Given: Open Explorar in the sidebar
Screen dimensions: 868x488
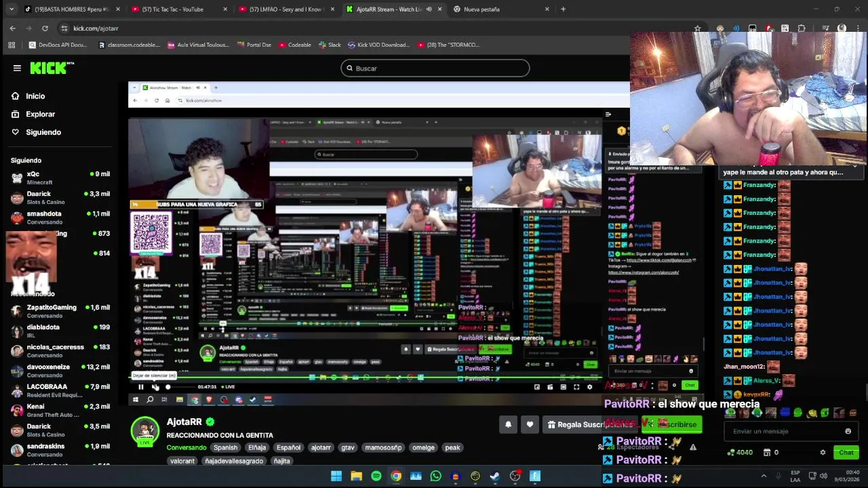Looking at the screenshot, I should [x=40, y=114].
